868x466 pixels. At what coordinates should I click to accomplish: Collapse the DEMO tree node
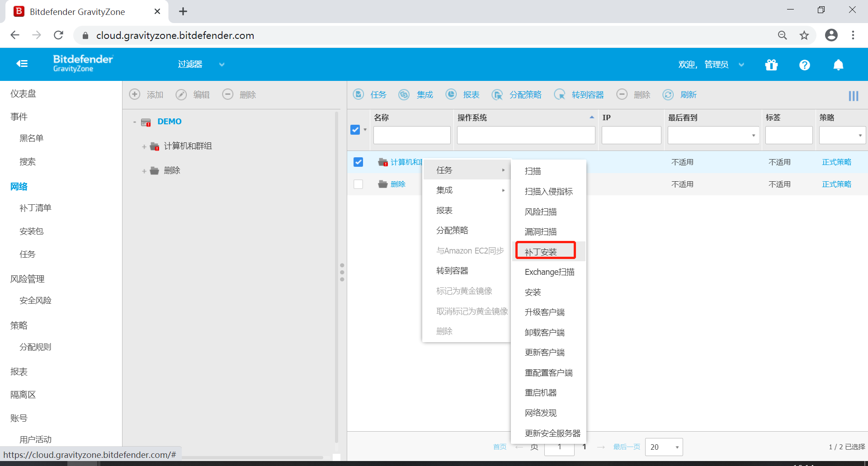[134, 122]
